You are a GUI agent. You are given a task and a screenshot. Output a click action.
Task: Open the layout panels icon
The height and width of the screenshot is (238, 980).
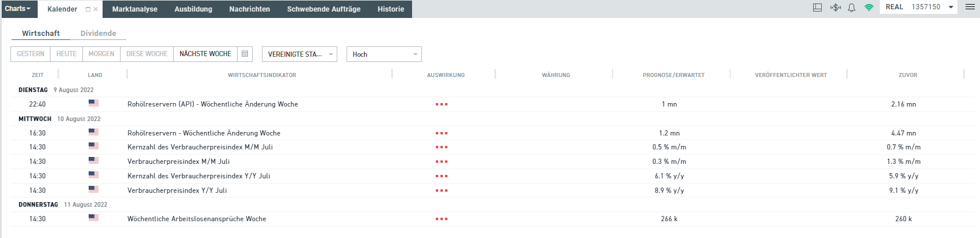[x=817, y=8]
